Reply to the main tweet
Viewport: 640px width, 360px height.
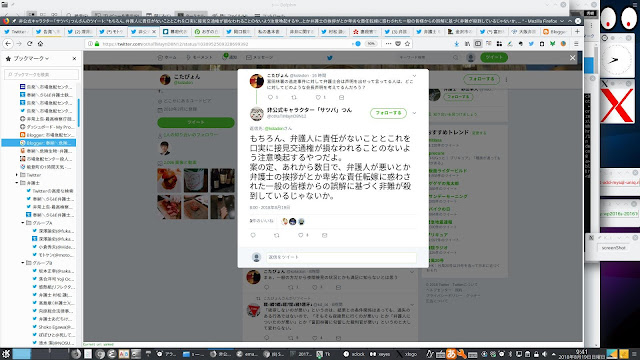pyautogui.click(x=253, y=236)
